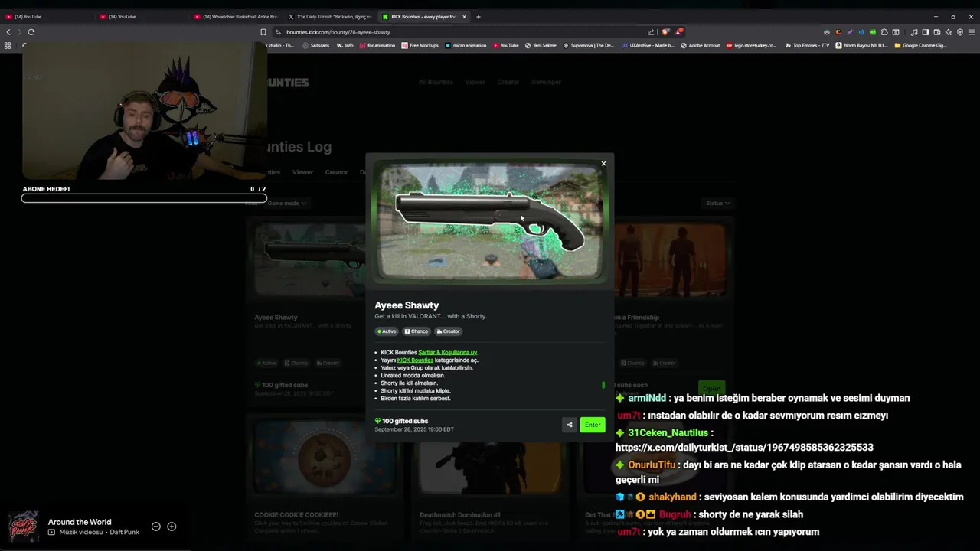Open the Sadscans bookmark
980x551 pixels.
pyautogui.click(x=316, y=46)
